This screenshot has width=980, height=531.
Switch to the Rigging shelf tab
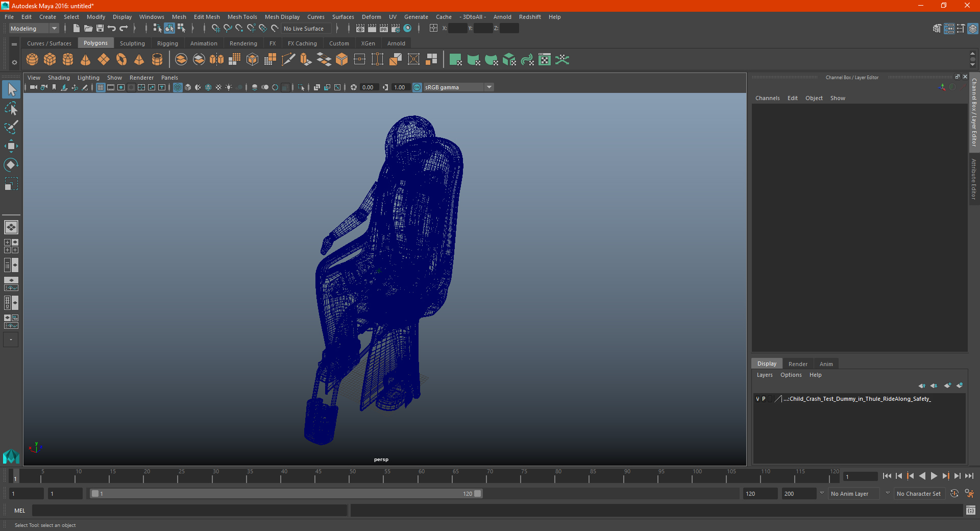point(167,43)
